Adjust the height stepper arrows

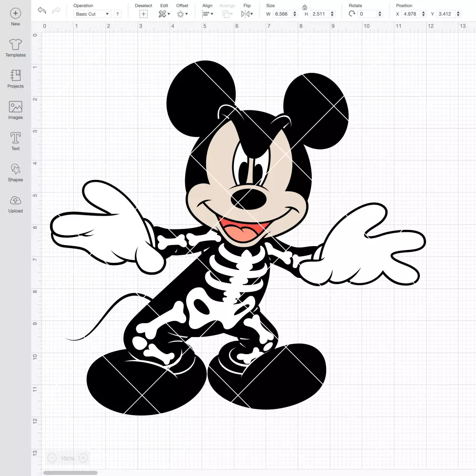332,14
